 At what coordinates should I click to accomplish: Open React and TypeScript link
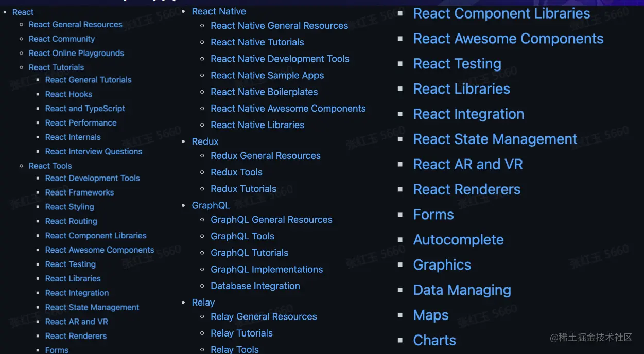pos(85,109)
